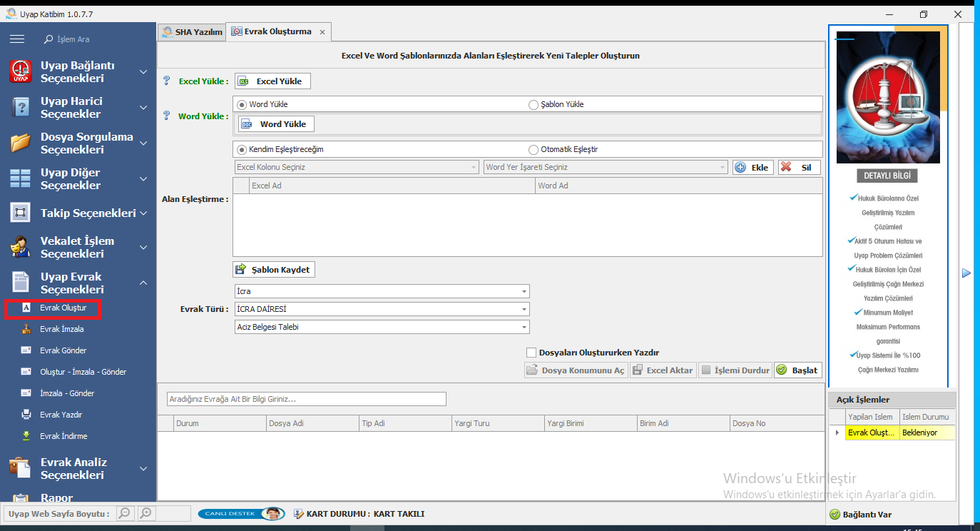Click the İmzala - Gönder envelope icon
980x531 pixels.
[x=26, y=393]
